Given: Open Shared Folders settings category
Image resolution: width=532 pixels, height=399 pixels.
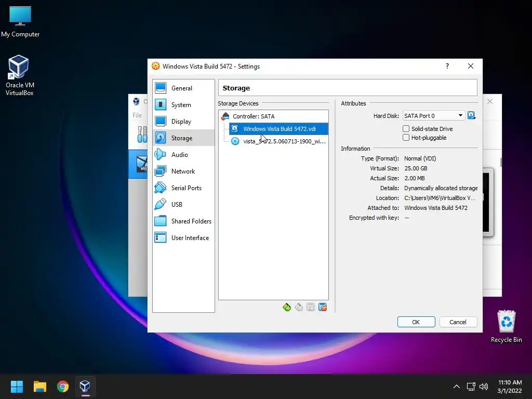Looking at the screenshot, I should click(x=183, y=221).
